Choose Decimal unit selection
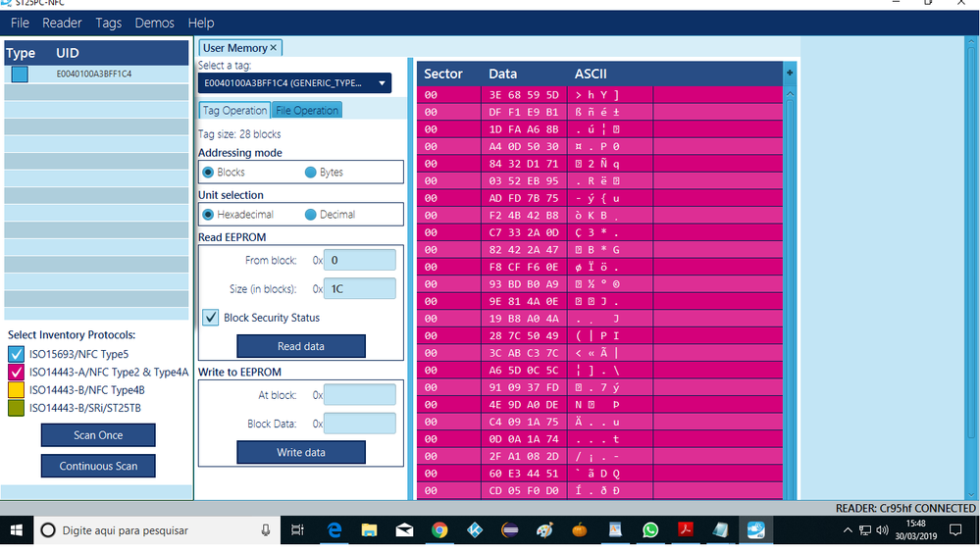980x551 pixels. (310, 215)
